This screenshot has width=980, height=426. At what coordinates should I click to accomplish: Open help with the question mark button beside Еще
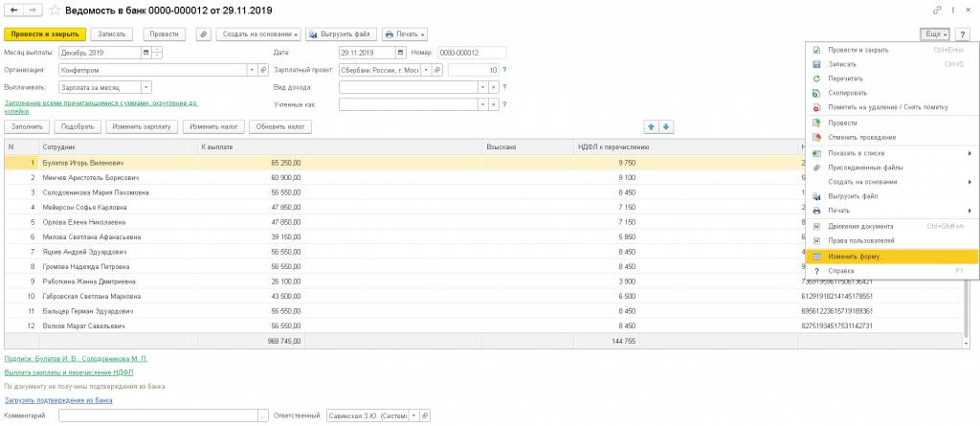[963, 34]
